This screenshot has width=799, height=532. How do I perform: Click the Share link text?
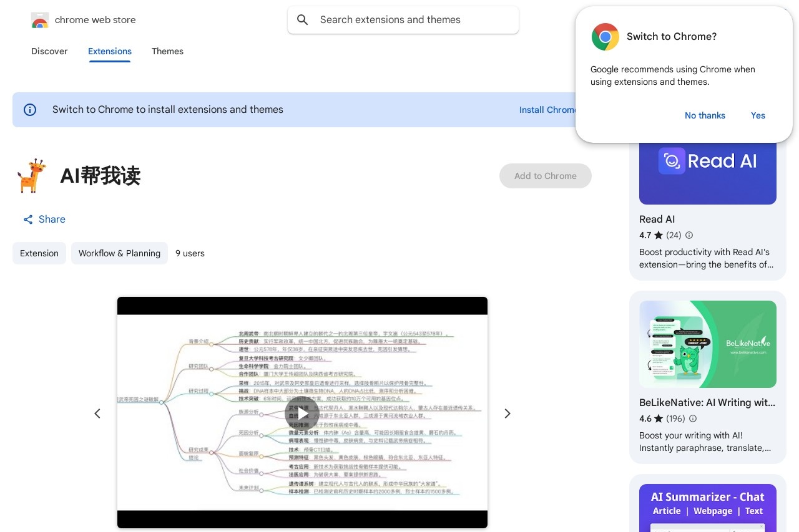click(x=52, y=220)
